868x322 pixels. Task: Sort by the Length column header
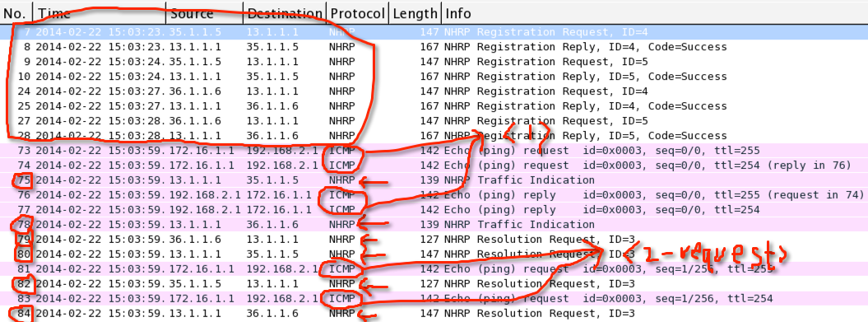415,13
